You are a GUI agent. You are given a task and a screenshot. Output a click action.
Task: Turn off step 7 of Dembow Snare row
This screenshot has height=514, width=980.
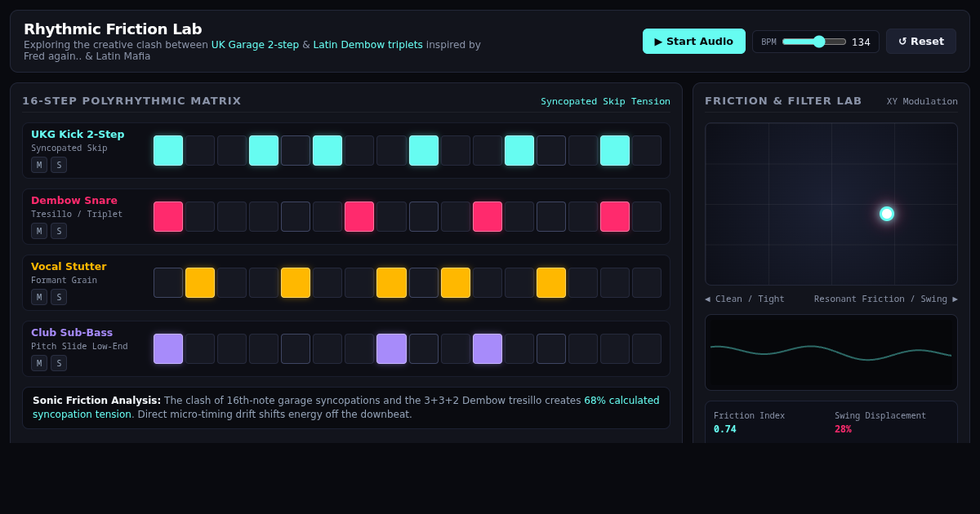click(x=359, y=217)
